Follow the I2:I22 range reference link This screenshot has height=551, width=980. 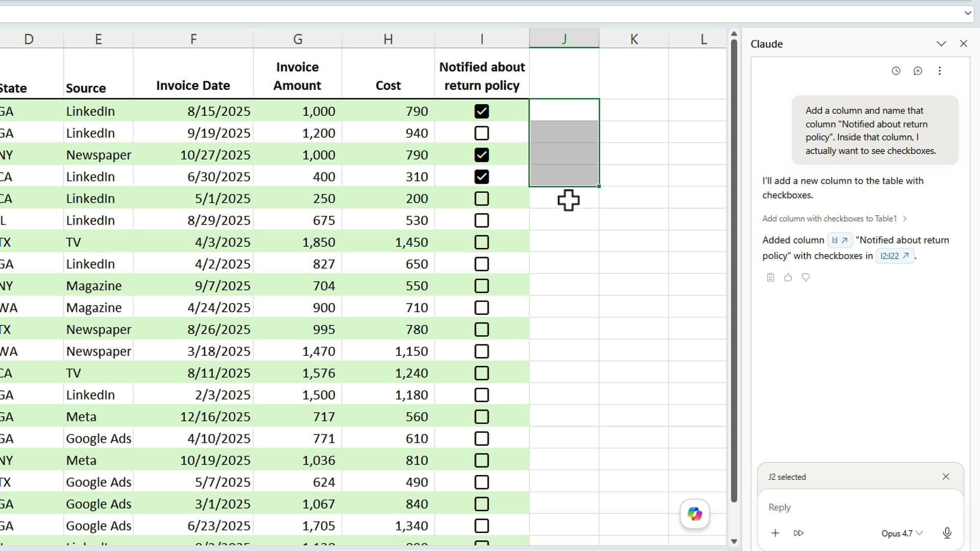point(894,256)
